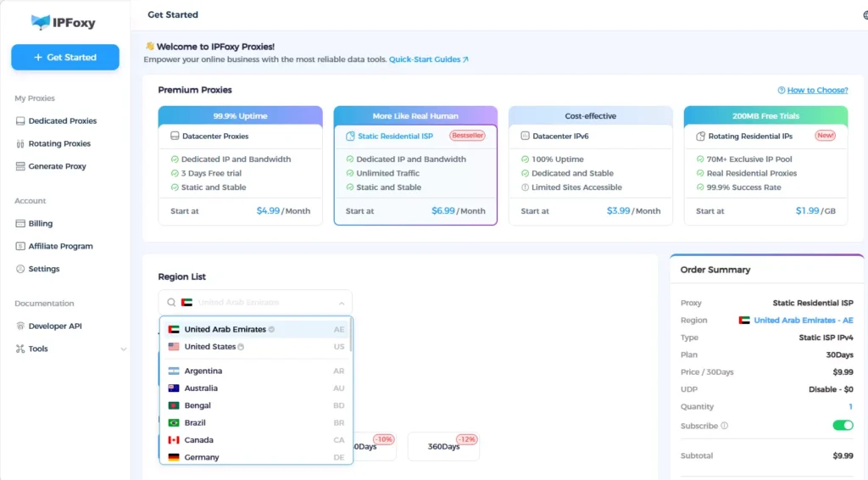Toggle the Subscribe switch off
868x480 pixels.
[843, 426]
